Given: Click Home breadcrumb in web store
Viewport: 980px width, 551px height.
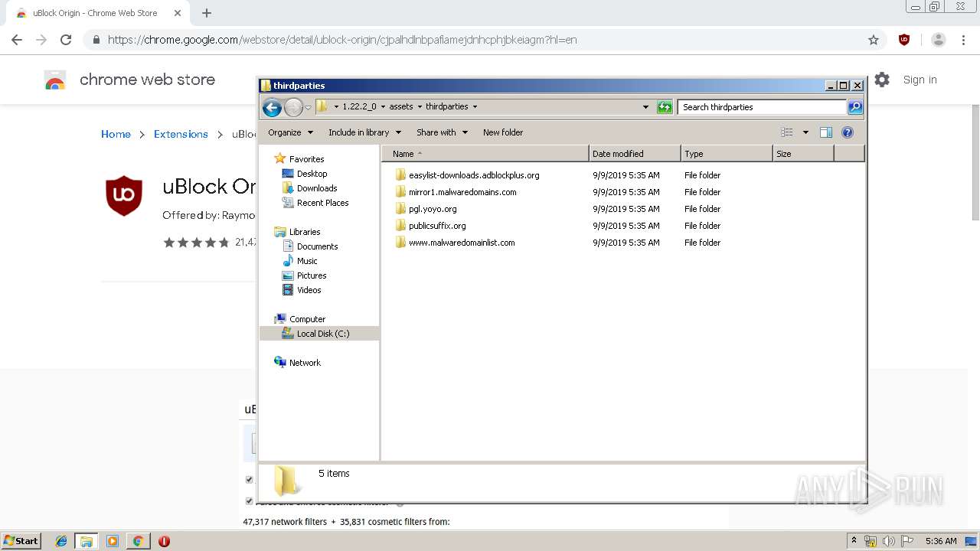Looking at the screenshot, I should point(116,134).
